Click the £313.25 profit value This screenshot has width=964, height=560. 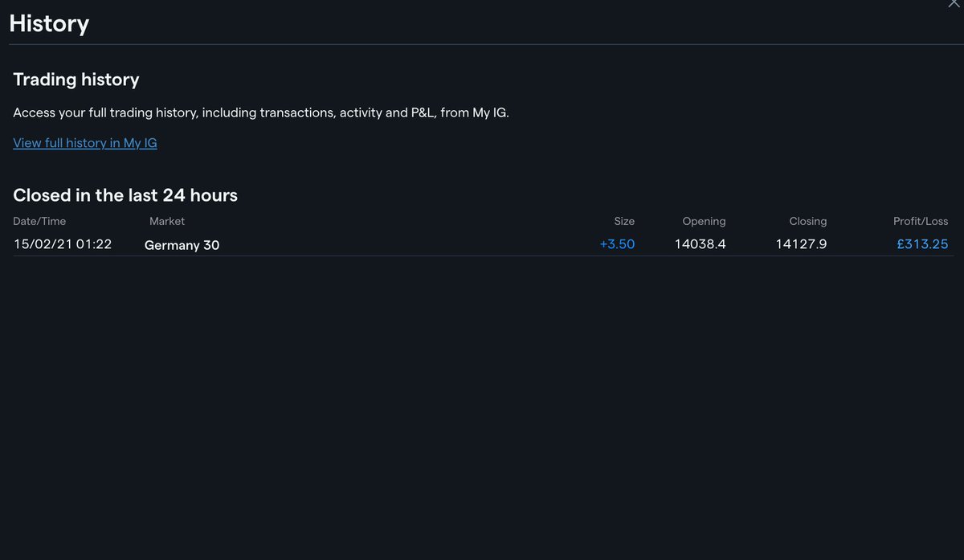point(922,244)
